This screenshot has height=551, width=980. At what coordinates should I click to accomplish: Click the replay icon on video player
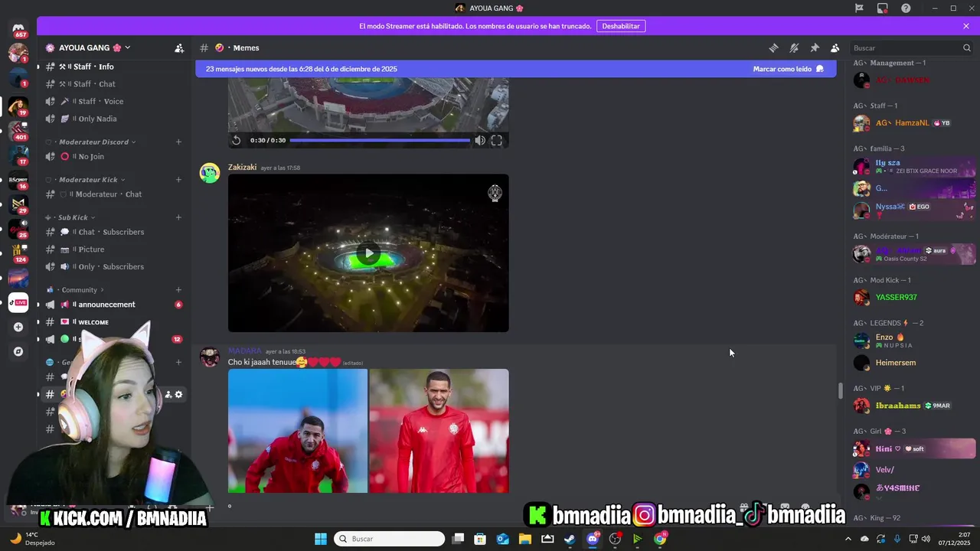point(237,140)
